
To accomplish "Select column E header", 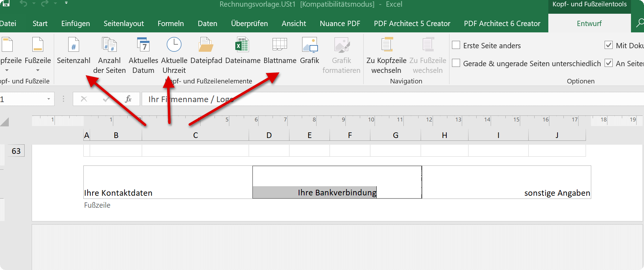I will (310, 135).
